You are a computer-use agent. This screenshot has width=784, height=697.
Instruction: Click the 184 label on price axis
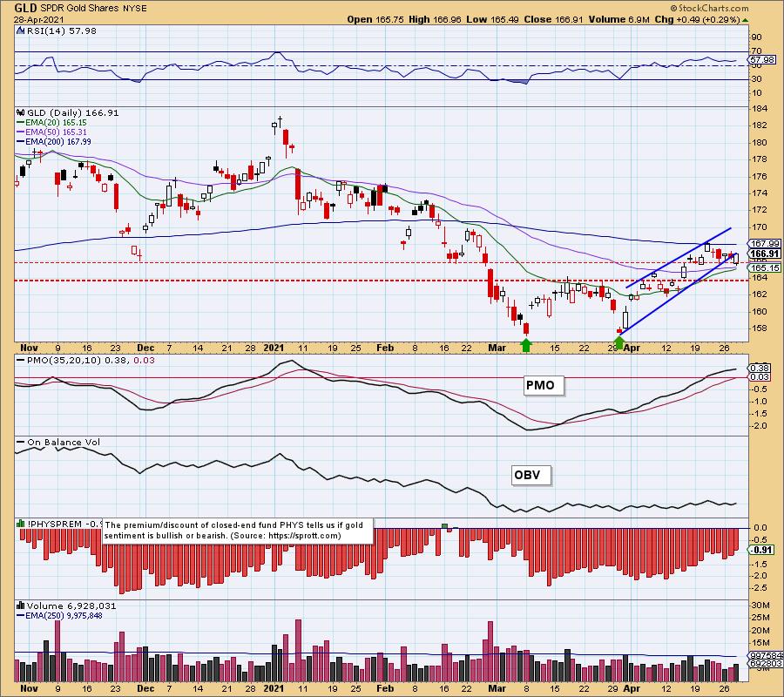coord(760,109)
